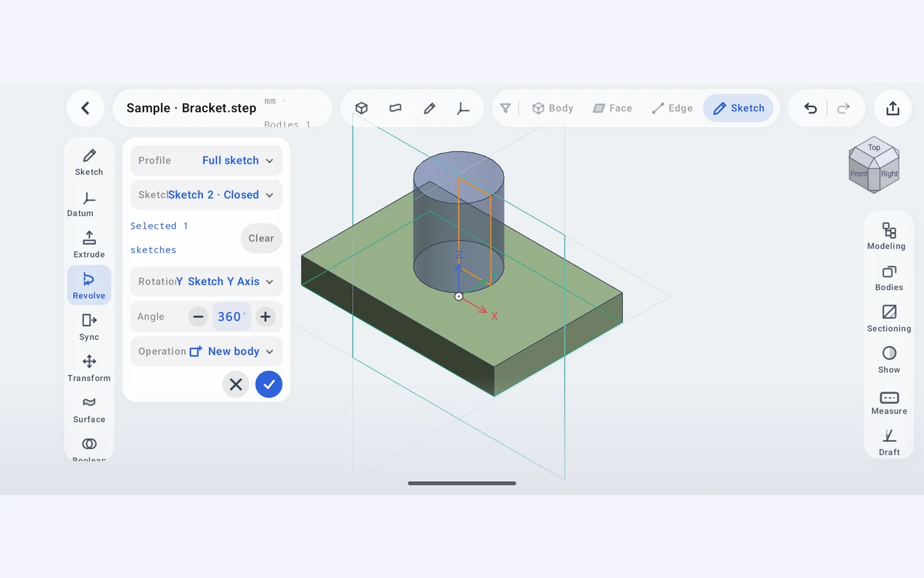Screen dimensions: 924x578
Task: Go back with the left chevron button
Action: tap(85, 108)
